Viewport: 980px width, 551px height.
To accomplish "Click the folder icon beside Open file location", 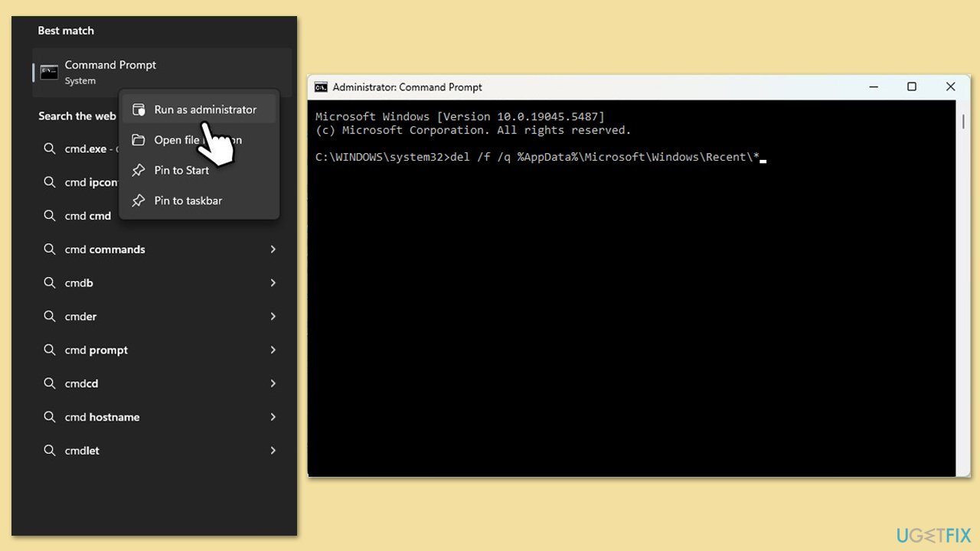I will tap(139, 140).
